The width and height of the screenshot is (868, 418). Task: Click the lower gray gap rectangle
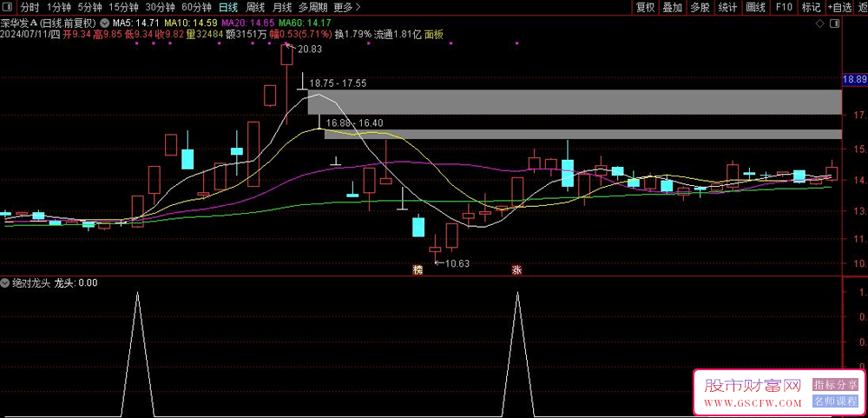582,134
